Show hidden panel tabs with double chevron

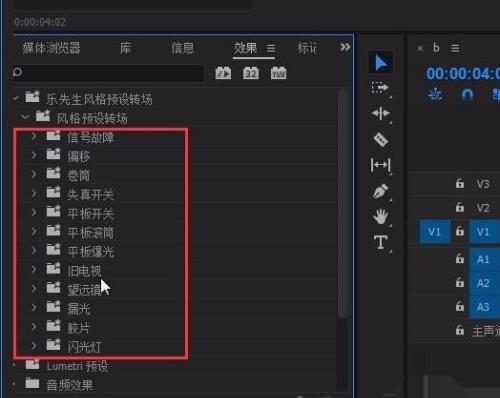[x=345, y=47]
